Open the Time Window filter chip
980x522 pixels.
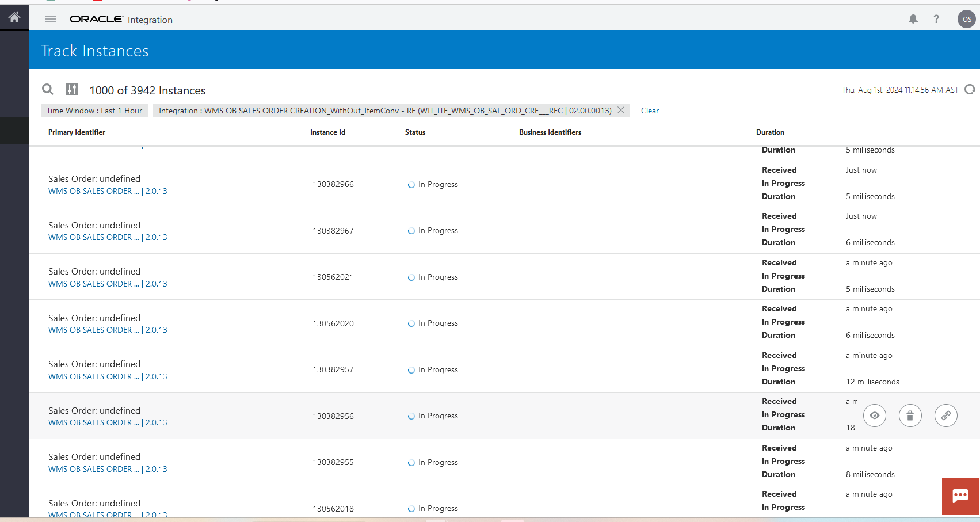(94, 111)
